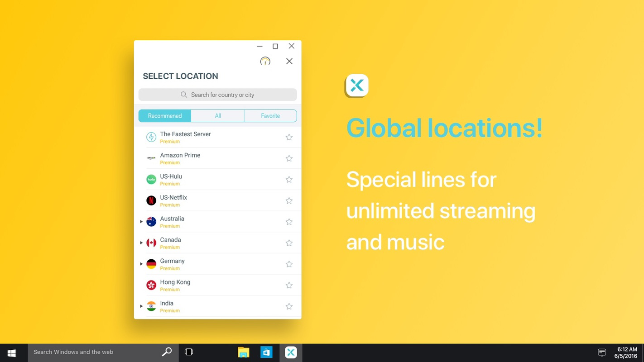Screen dimensions: 644x362
Task: Favorite Australia with its star
Action: [289, 222]
